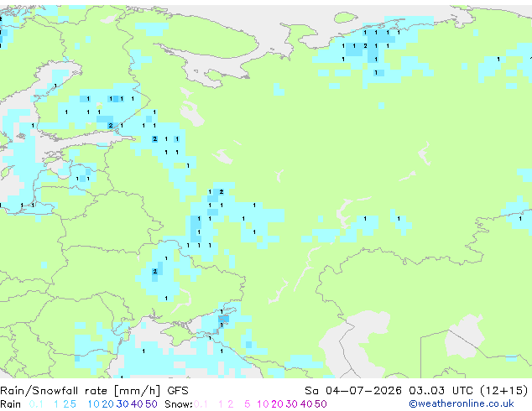Screen dimensions: 532x411
Task: Pick the Rain legend value 10
Action: click(x=93, y=404)
